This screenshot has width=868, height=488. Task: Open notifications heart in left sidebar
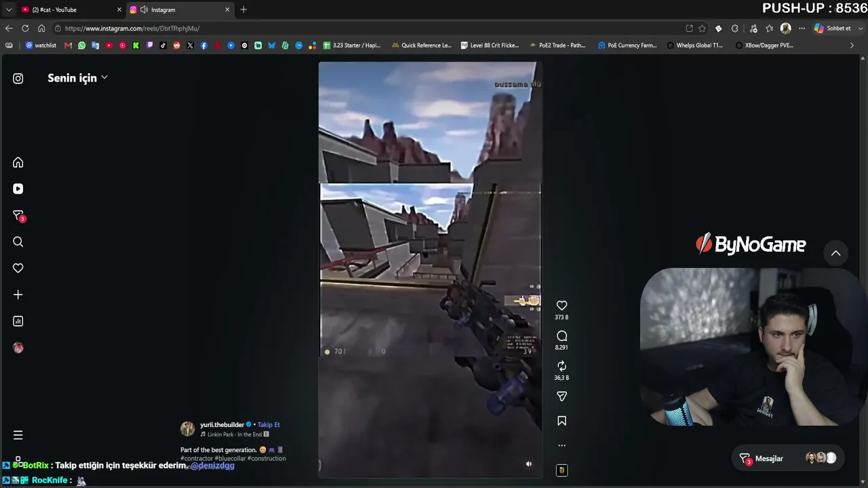pyautogui.click(x=18, y=268)
